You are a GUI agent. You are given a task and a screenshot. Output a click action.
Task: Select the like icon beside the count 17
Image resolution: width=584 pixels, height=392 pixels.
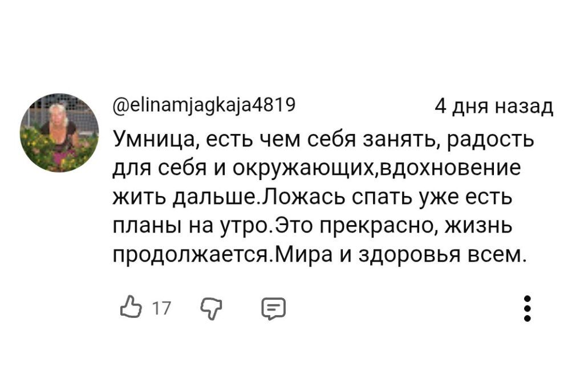pyautogui.click(x=130, y=308)
